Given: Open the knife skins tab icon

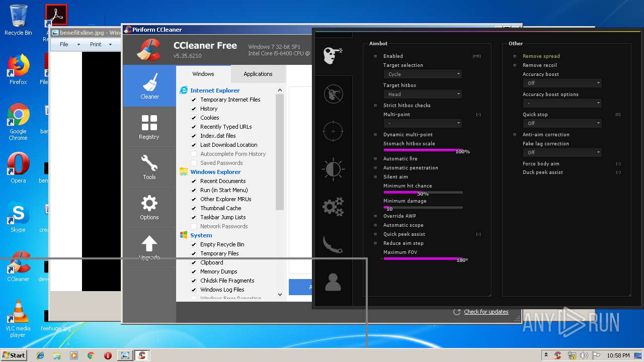Looking at the screenshot, I should (333, 244).
